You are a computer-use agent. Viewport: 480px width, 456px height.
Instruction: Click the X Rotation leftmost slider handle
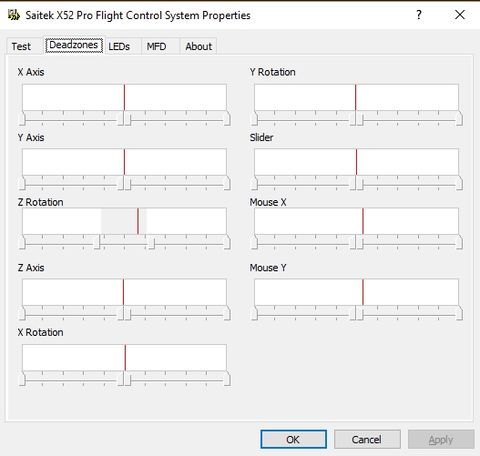coord(22,379)
